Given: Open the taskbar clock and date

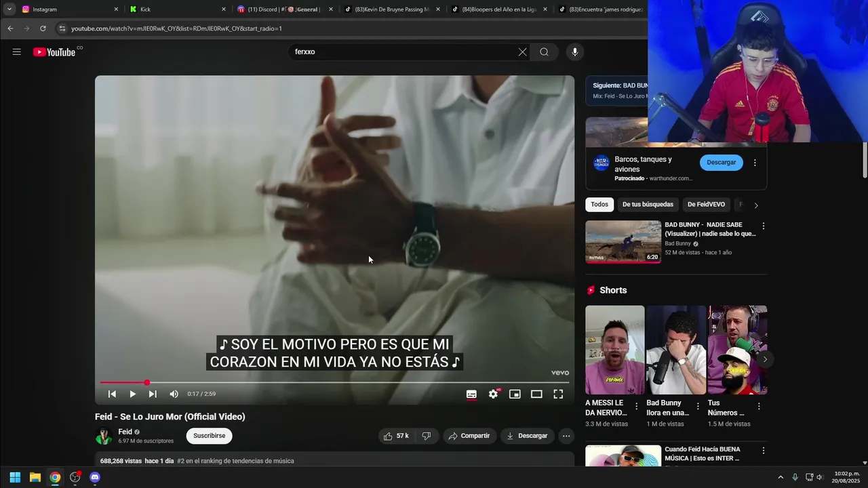Looking at the screenshot, I should [x=847, y=477].
